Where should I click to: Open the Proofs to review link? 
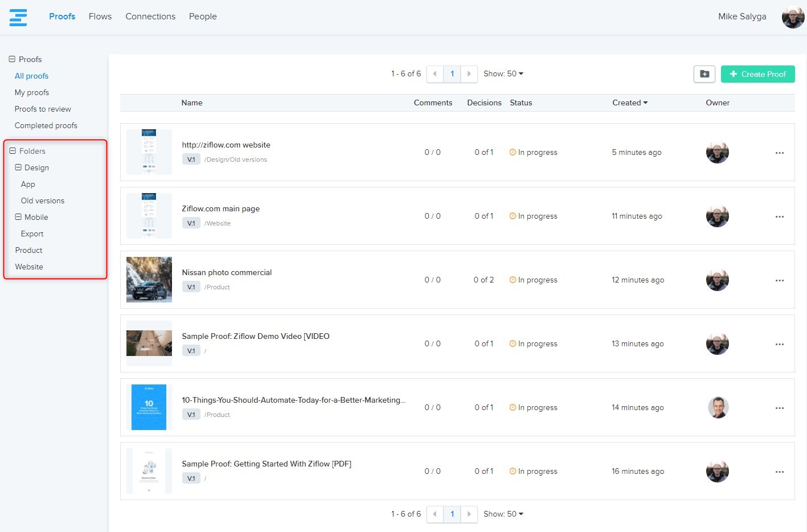(x=43, y=109)
